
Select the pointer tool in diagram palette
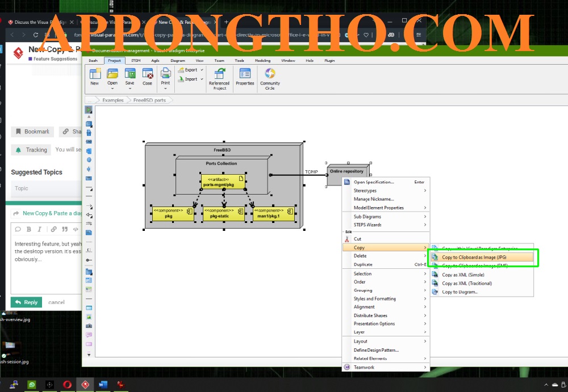(89, 109)
